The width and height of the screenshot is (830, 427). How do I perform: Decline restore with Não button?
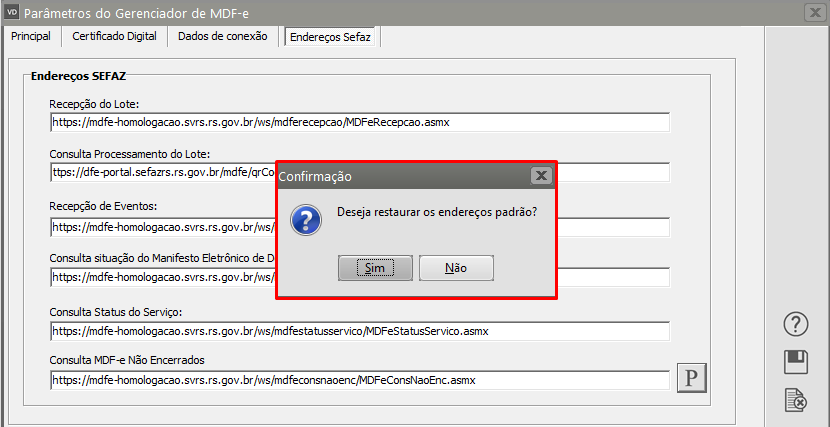coord(456,268)
